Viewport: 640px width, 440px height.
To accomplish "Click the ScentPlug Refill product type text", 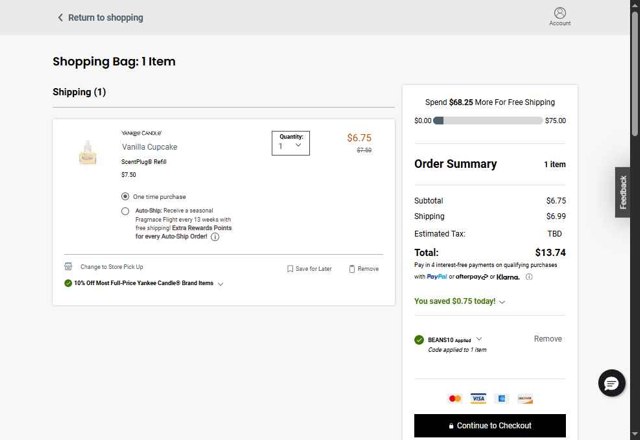I will click(x=144, y=162).
